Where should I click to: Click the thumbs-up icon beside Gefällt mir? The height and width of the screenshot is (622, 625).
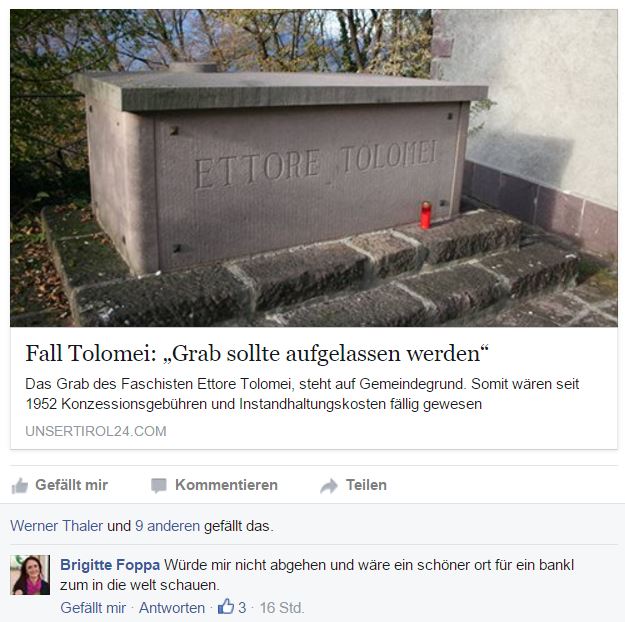point(20,486)
